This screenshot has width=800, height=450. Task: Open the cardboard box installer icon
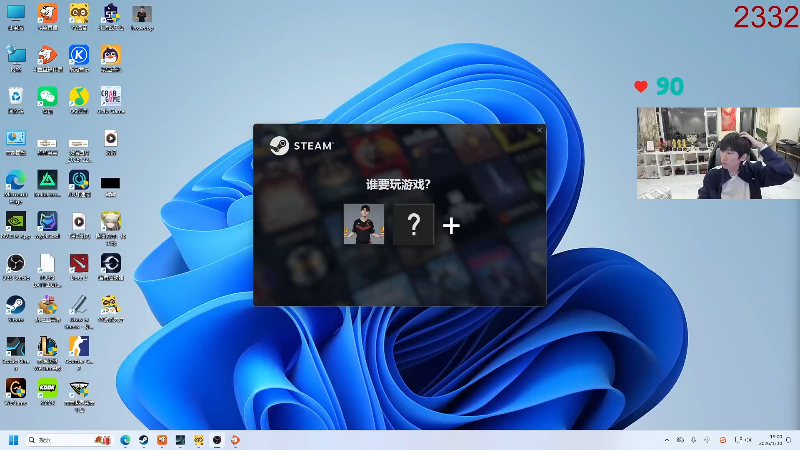[x=47, y=309]
